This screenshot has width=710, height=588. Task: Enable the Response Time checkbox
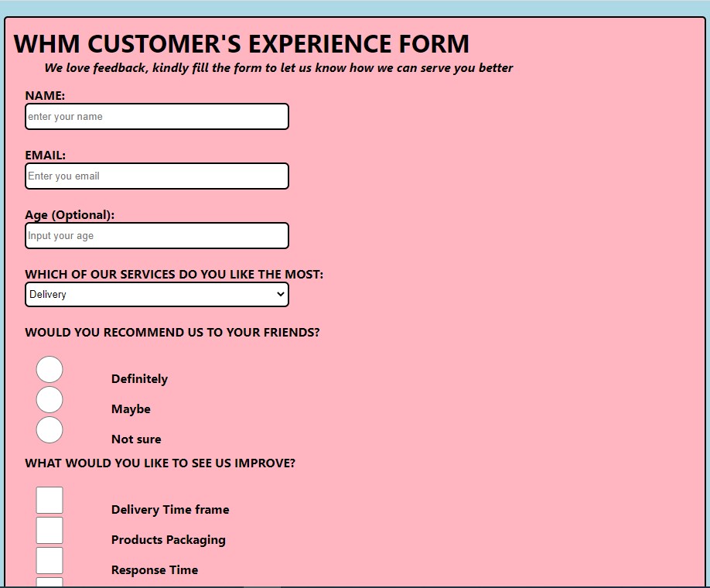pos(49,561)
